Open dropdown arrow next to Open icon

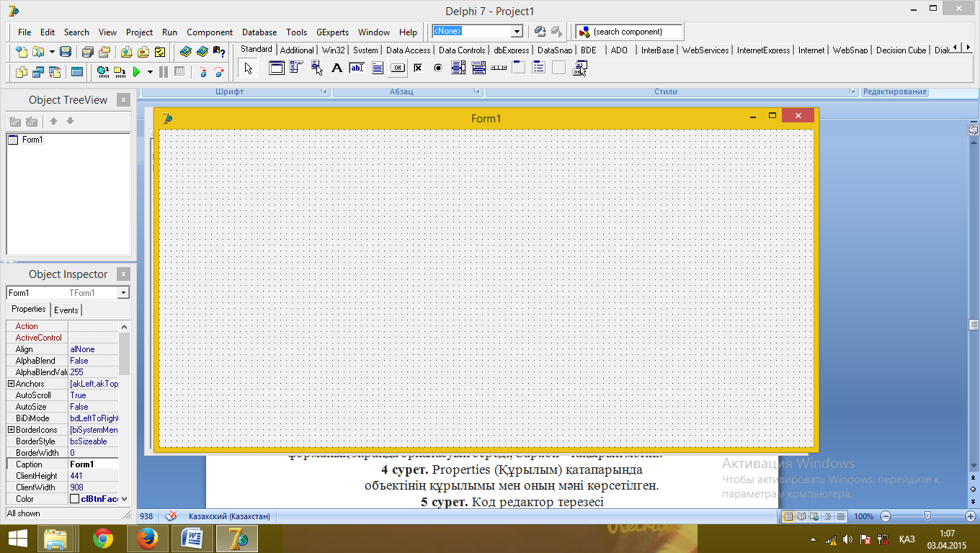click(x=52, y=52)
